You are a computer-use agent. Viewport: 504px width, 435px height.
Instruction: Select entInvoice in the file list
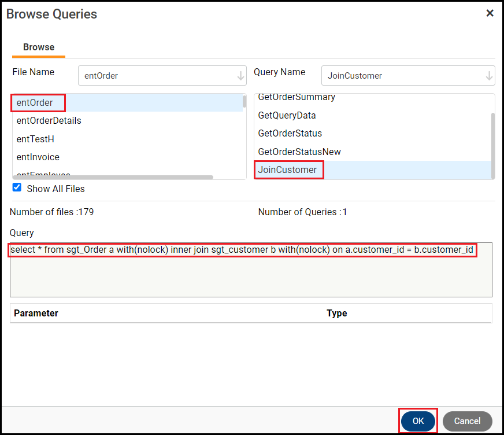(128, 157)
